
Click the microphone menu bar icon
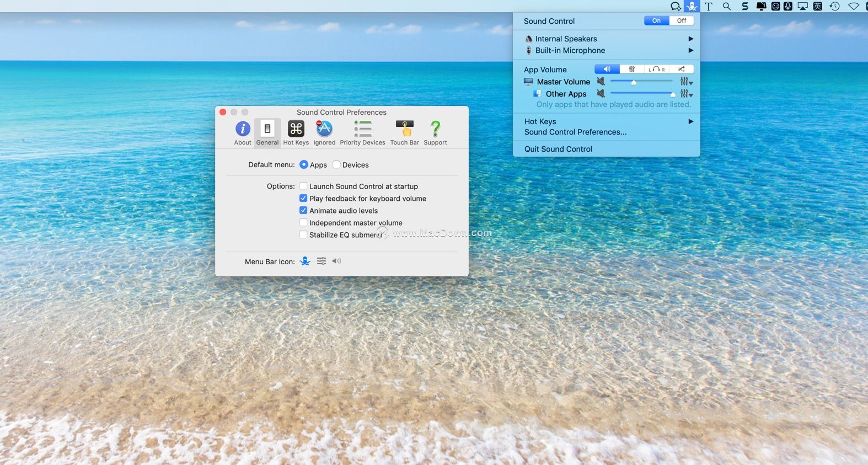click(x=788, y=6)
